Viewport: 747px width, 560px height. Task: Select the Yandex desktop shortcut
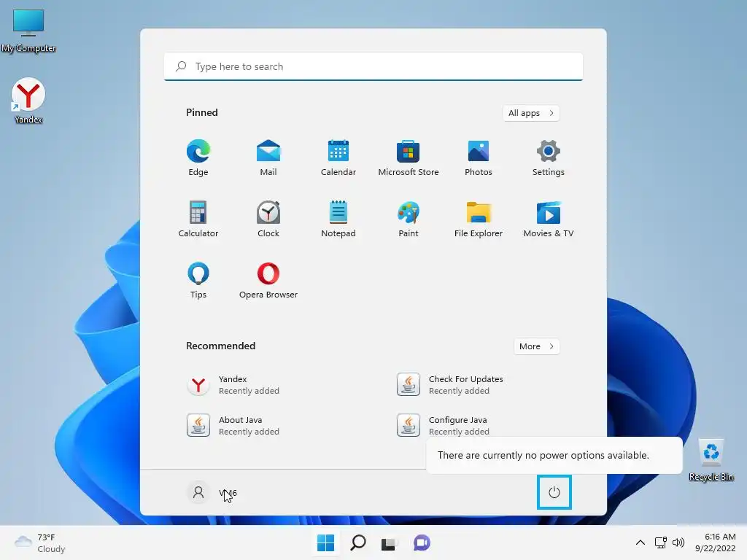tap(28, 101)
